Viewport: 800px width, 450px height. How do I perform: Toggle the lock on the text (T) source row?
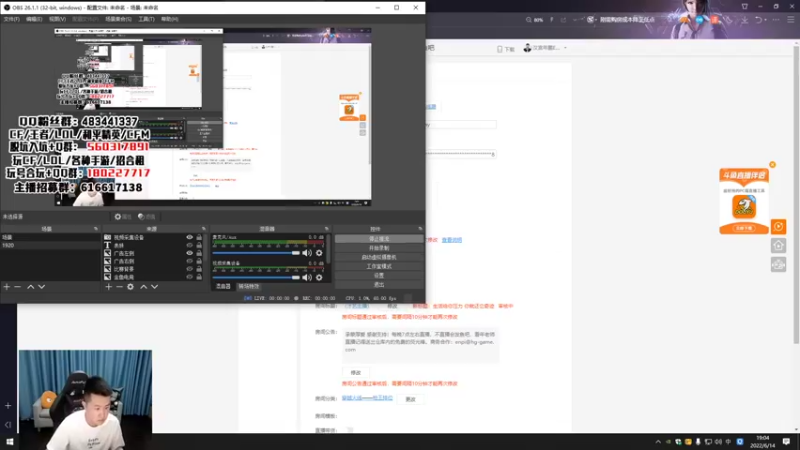pyautogui.click(x=199, y=245)
